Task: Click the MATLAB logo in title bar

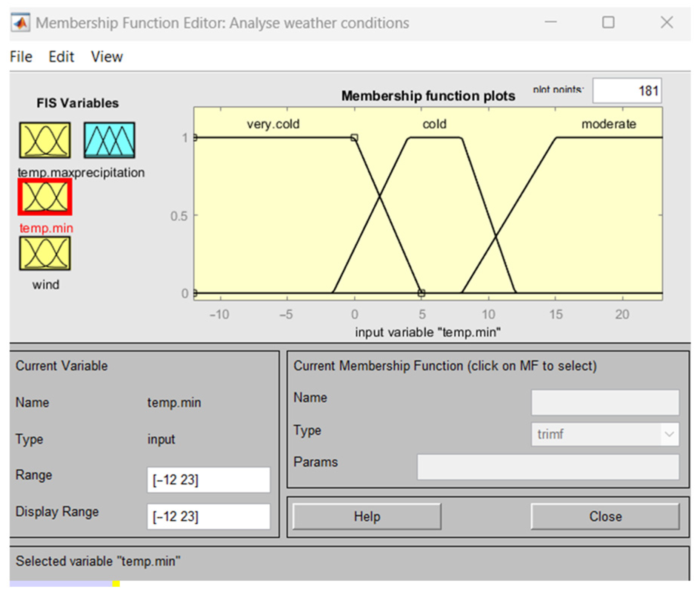Action: 20,23
